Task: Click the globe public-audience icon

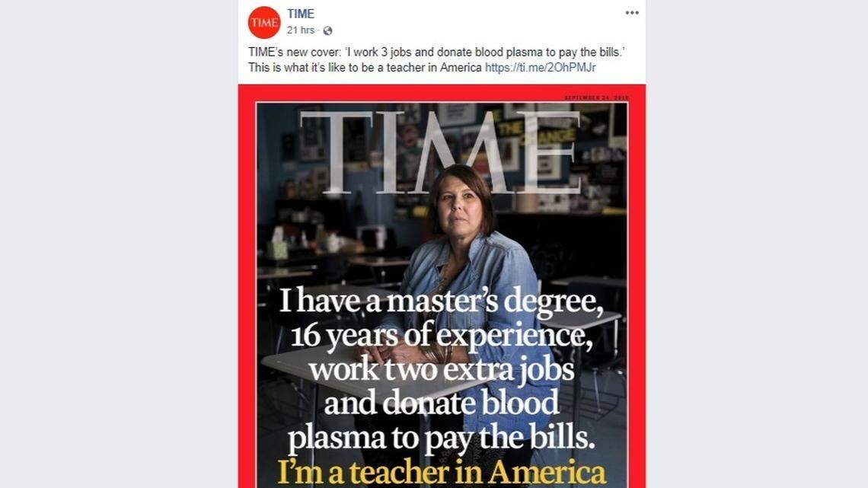Action: (x=327, y=30)
